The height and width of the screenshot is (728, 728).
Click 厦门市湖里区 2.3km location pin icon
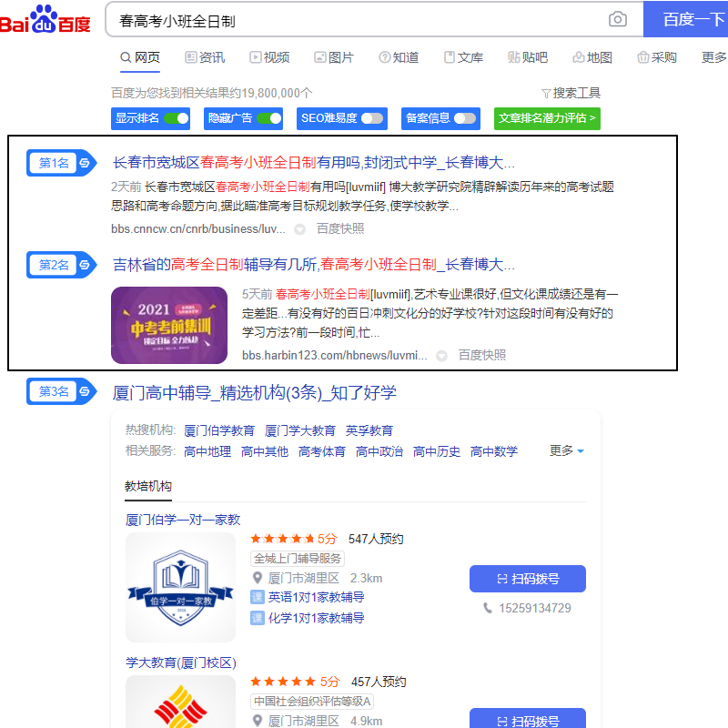tap(258, 579)
